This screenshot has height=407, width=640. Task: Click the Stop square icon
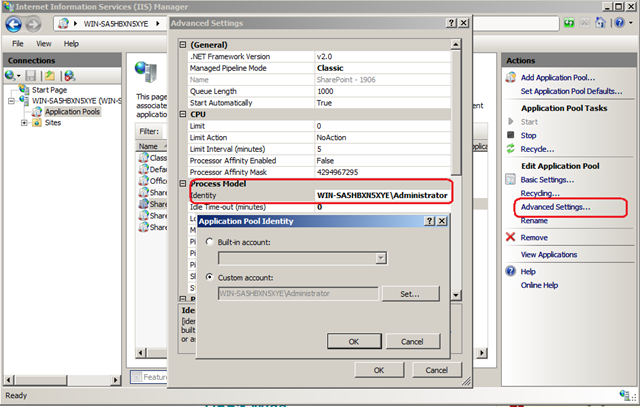coord(511,135)
